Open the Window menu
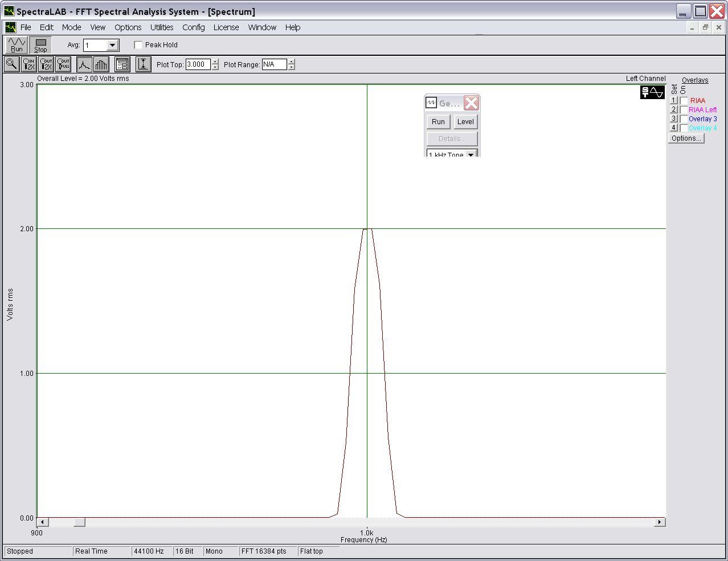The image size is (728, 561). 262,27
